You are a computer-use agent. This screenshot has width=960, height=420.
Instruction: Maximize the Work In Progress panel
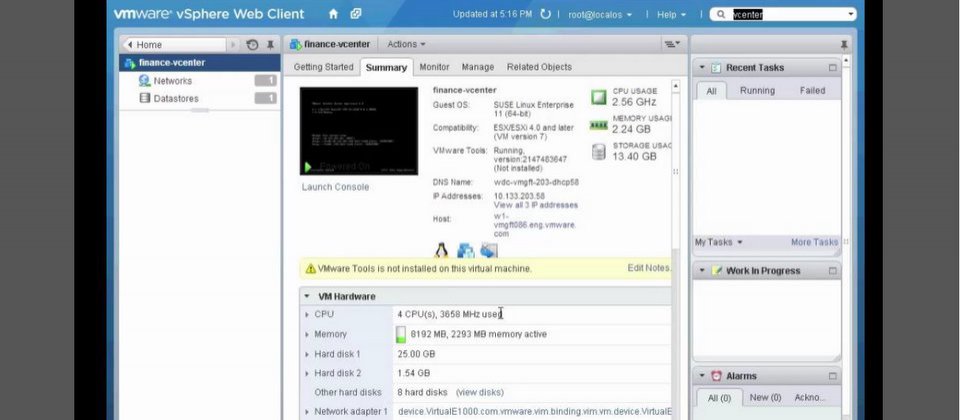point(832,271)
